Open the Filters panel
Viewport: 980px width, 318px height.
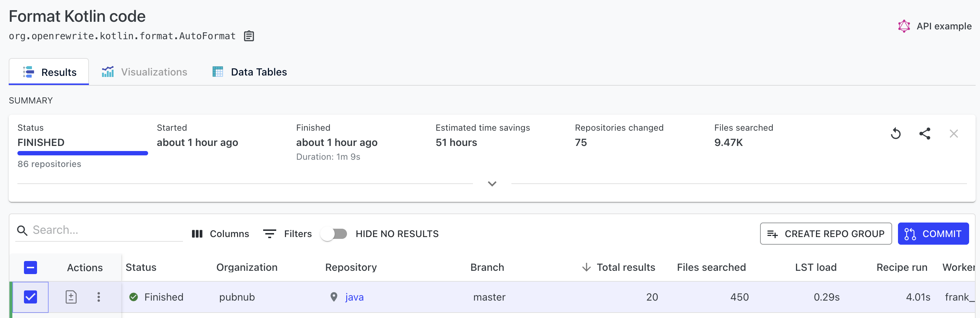click(287, 233)
